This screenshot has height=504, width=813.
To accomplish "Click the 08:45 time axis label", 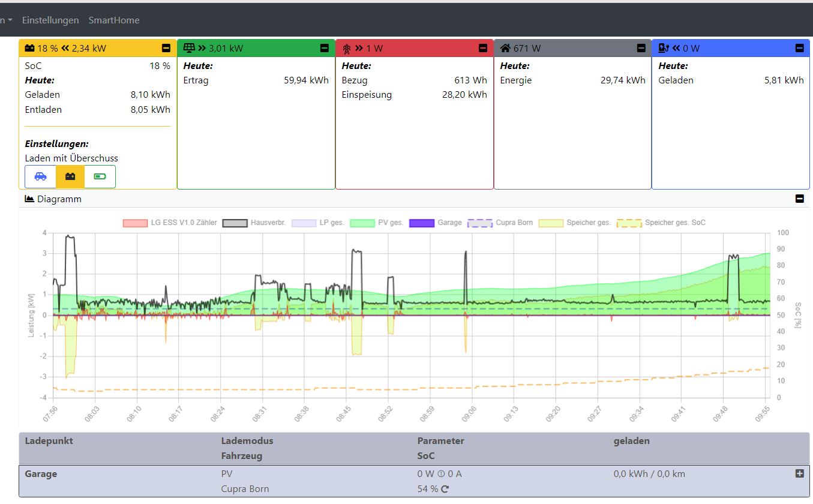I will point(344,415).
